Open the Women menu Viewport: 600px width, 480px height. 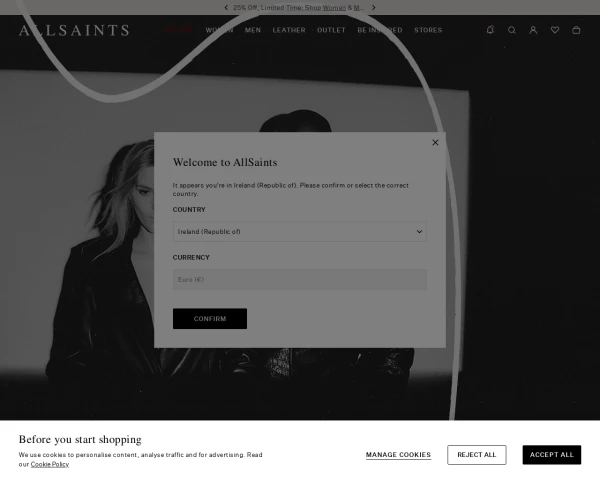[219, 30]
